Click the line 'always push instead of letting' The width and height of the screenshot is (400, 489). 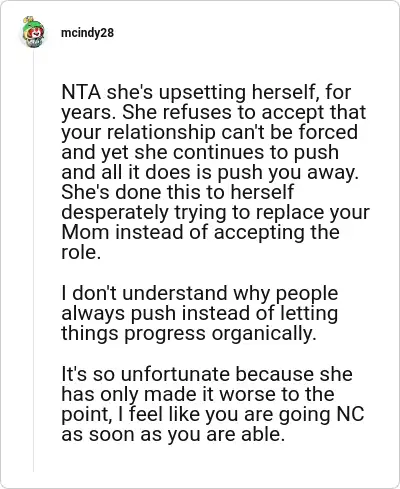tap(200, 314)
